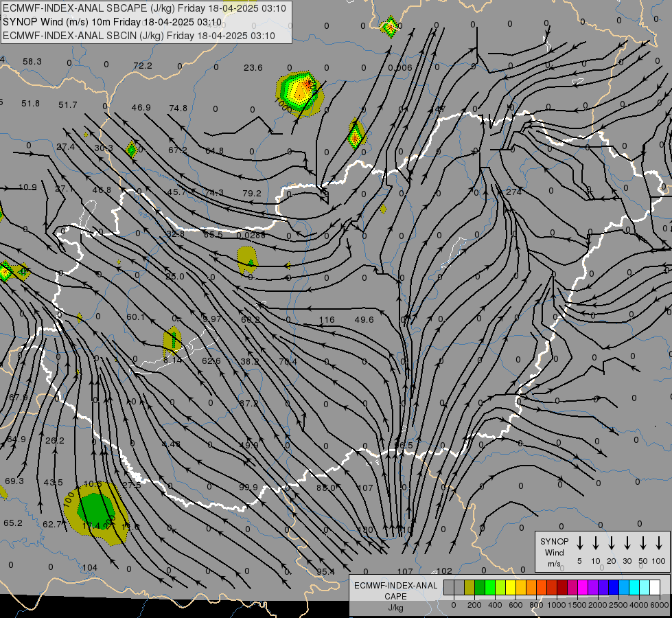Click the wind arrow above the 5 m/s label
The height and width of the screenshot is (618, 672).
click(579, 543)
